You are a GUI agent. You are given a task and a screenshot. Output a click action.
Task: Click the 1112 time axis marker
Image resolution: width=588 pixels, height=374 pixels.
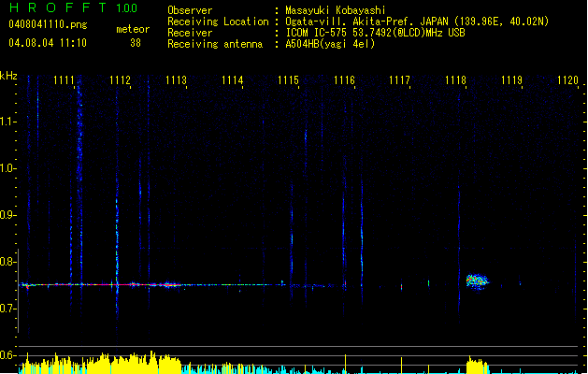120,80
